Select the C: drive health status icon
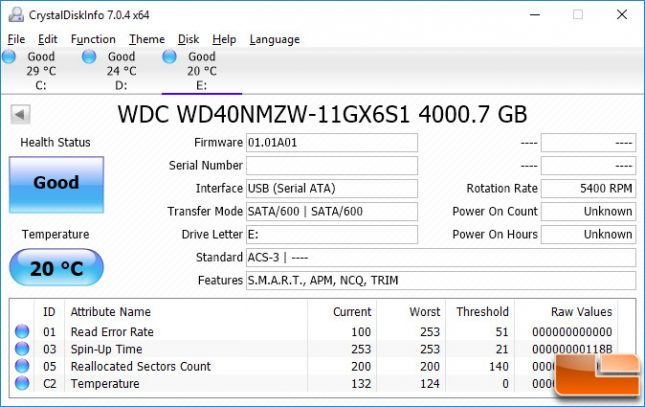This screenshot has height=407, width=645. click(x=9, y=56)
